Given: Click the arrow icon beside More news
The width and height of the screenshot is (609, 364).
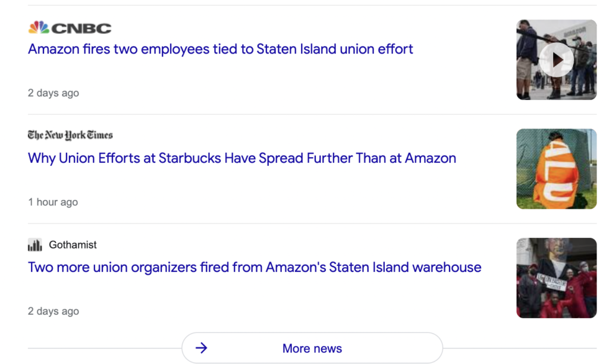Looking at the screenshot, I should (x=202, y=348).
